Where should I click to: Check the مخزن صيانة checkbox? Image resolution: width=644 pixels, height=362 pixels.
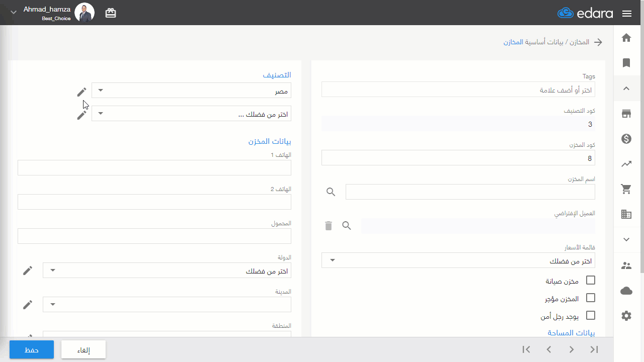click(591, 280)
